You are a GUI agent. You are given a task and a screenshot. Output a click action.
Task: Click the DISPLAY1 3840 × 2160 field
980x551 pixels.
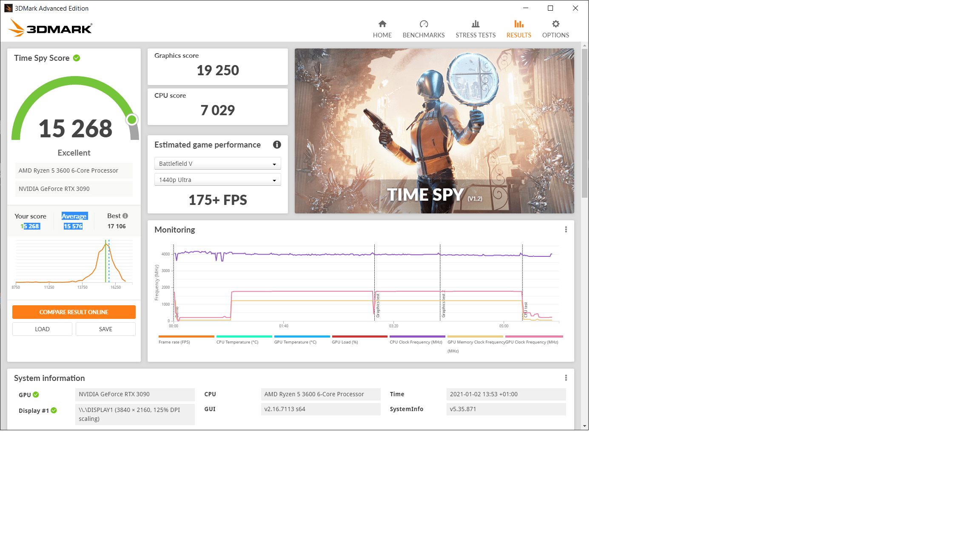(x=135, y=414)
